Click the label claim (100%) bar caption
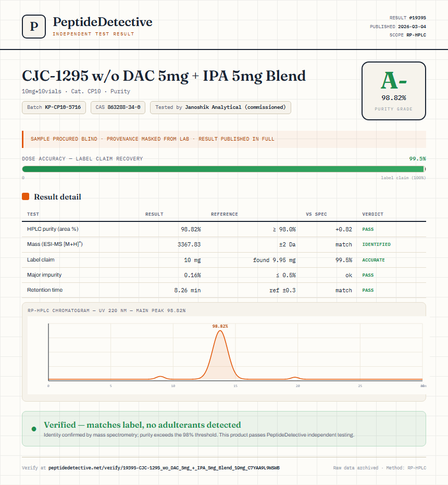This screenshot has width=448, height=485. 403,178
